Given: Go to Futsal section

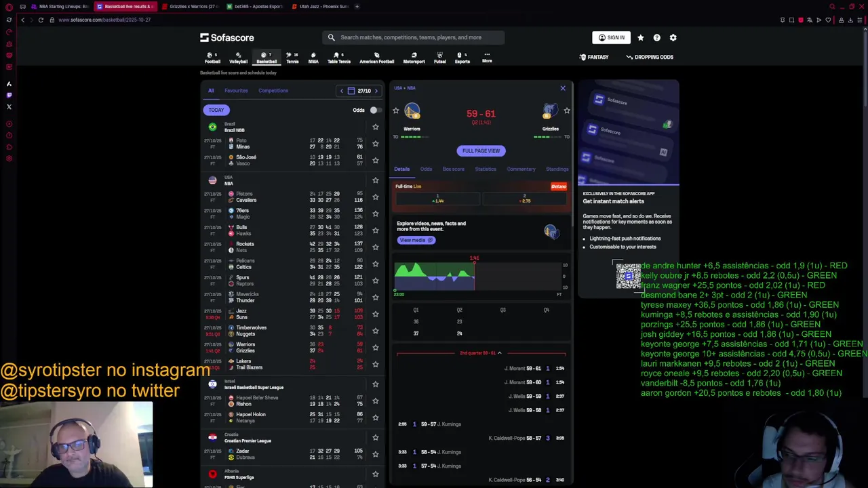Looking at the screenshot, I should click(x=439, y=58).
